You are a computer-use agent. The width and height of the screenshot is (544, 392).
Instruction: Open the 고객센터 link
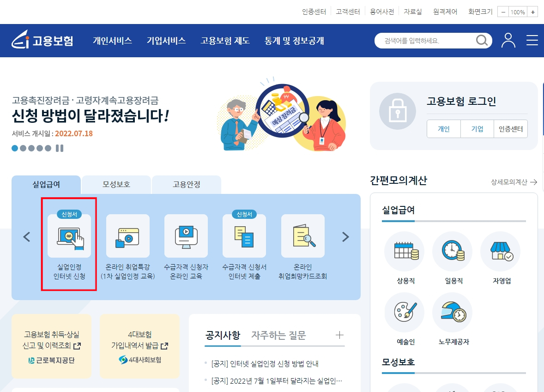(348, 12)
